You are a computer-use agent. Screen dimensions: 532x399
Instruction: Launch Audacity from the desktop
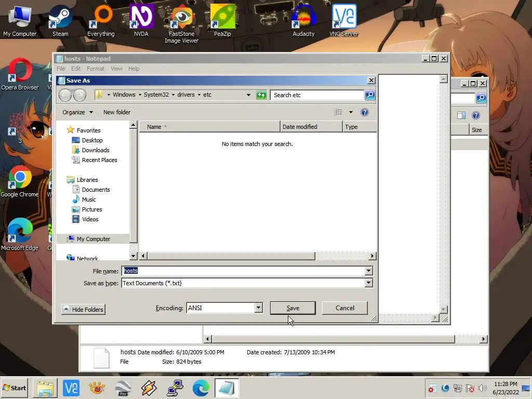point(303,21)
